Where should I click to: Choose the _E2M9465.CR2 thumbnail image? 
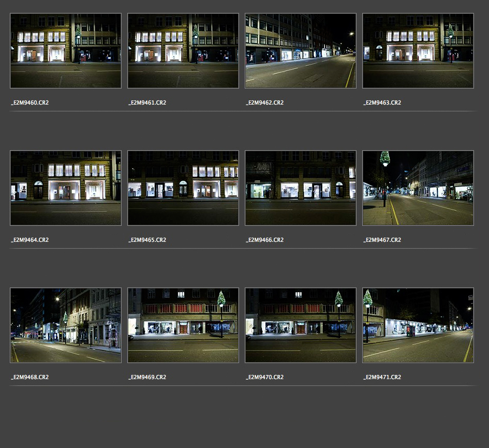tap(183, 188)
